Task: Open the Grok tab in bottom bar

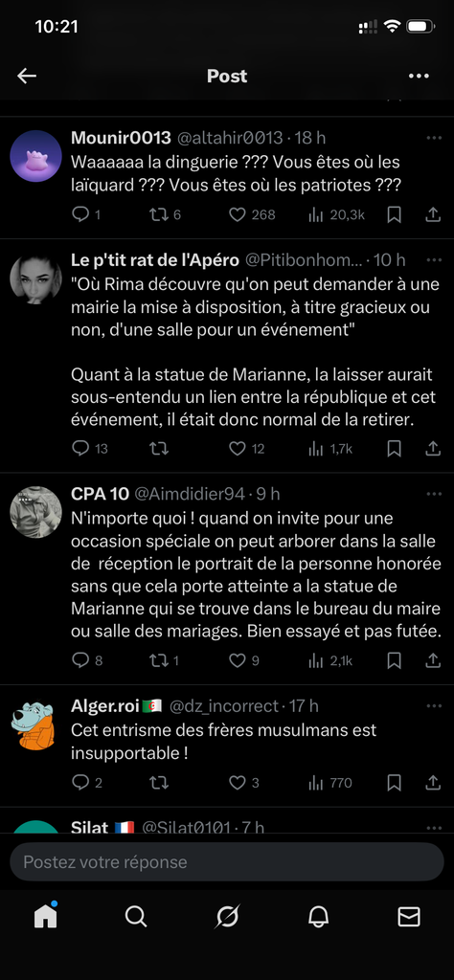Action: [x=227, y=916]
